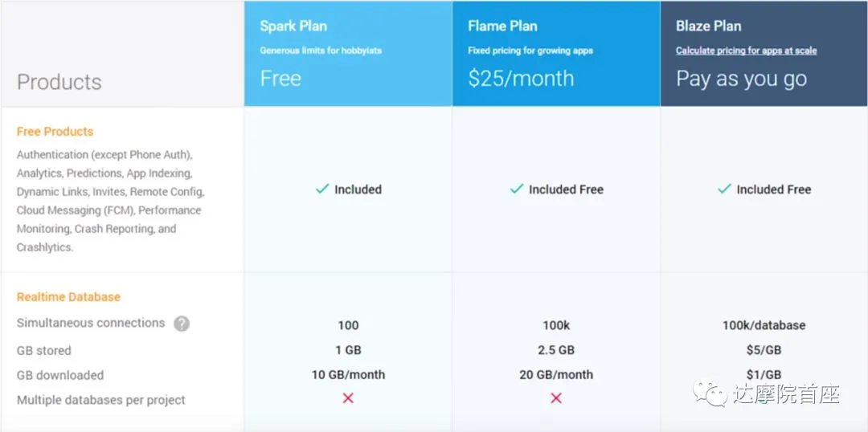This screenshot has width=868, height=432.
Task: Click the green checkmark under Spark Plan
Action: pos(322,190)
